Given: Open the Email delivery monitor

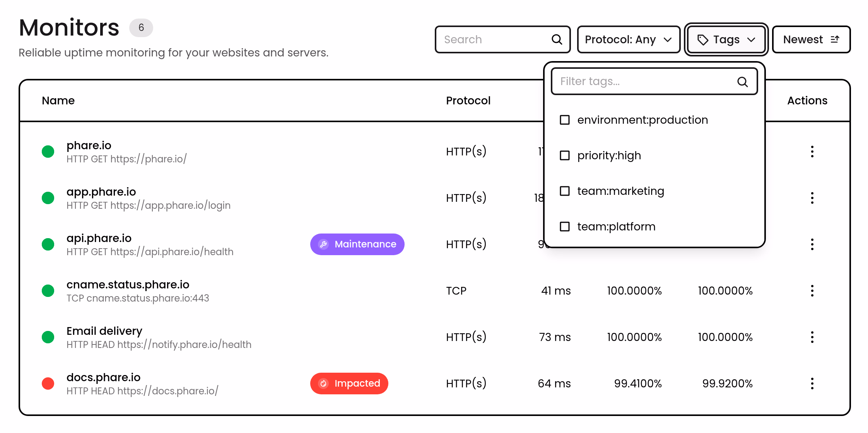Looking at the screenshot, I should click(104, 331).
